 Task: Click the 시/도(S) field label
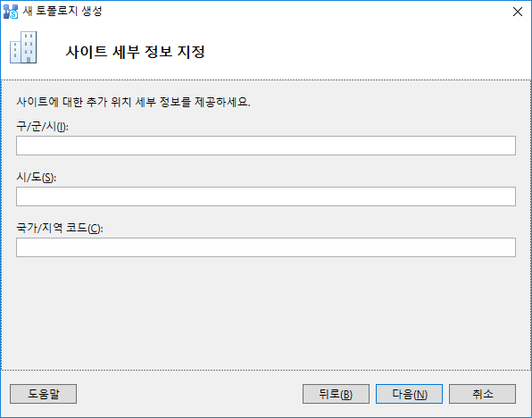pyautogui.click(x=37, y=177)
